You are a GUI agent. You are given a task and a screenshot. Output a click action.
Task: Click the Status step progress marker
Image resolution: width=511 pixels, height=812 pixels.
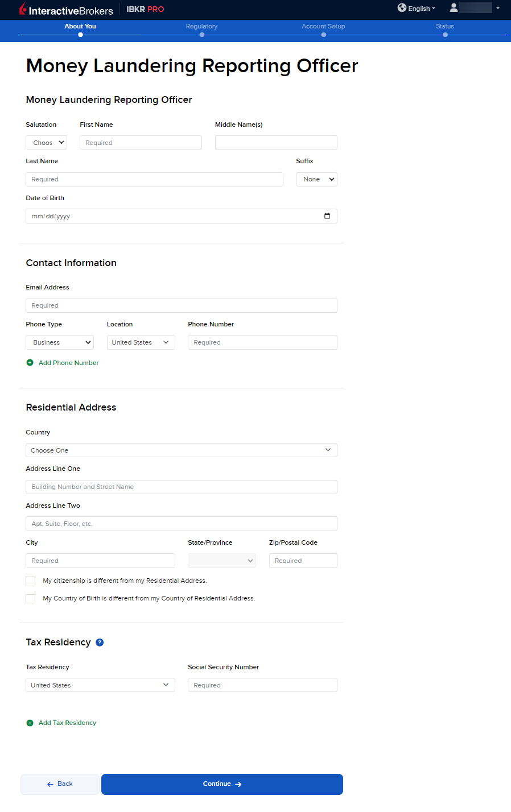click(445, 35)
